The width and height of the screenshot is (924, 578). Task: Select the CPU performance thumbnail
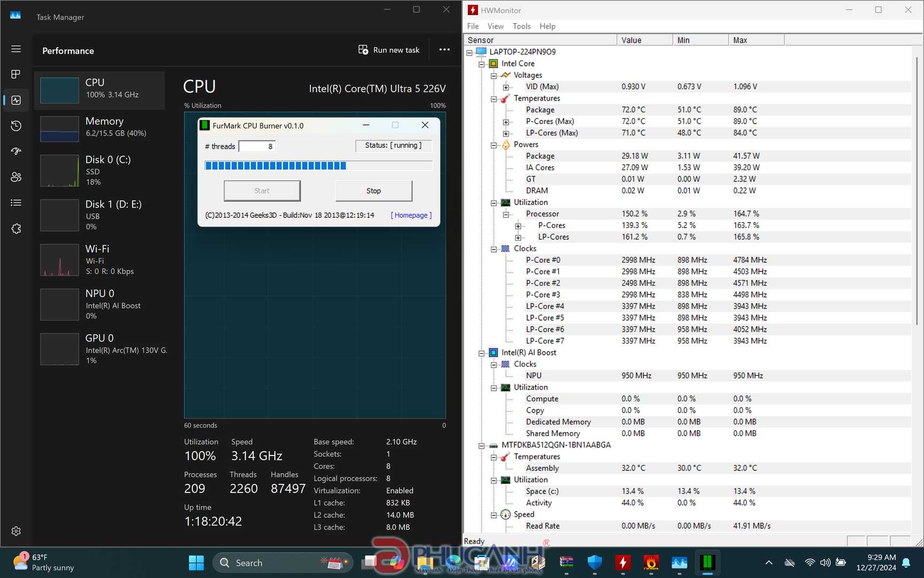pyautogui.click(x=59, y=90)
